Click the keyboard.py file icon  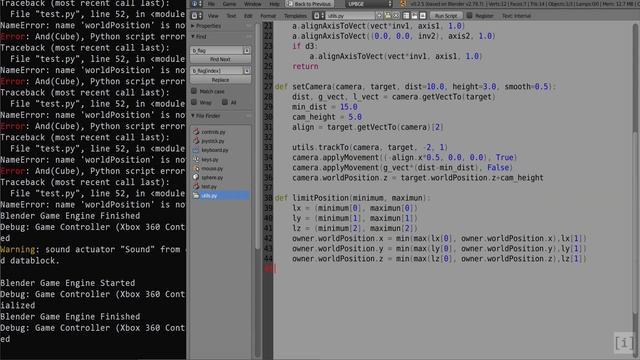point(196,150)
